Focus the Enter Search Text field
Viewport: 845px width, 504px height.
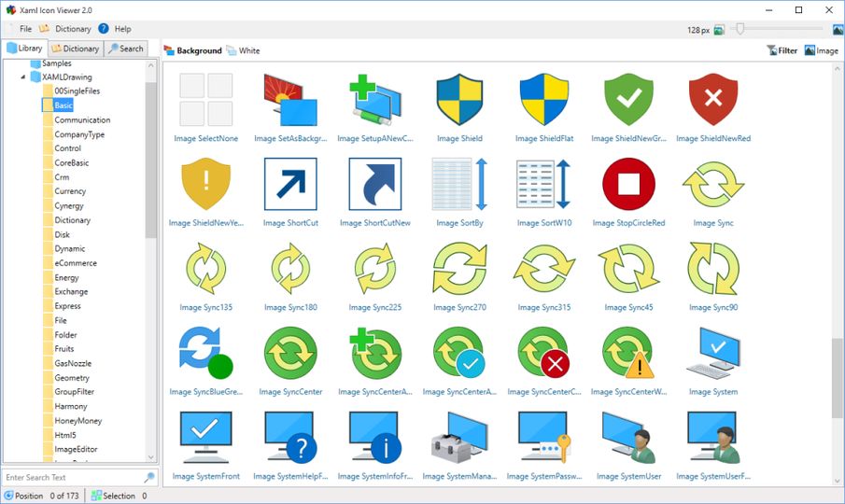(x=73, y=477)
